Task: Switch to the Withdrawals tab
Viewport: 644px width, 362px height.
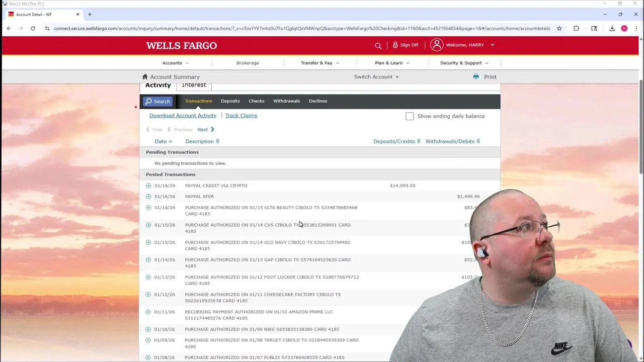Action: [286, 101]
